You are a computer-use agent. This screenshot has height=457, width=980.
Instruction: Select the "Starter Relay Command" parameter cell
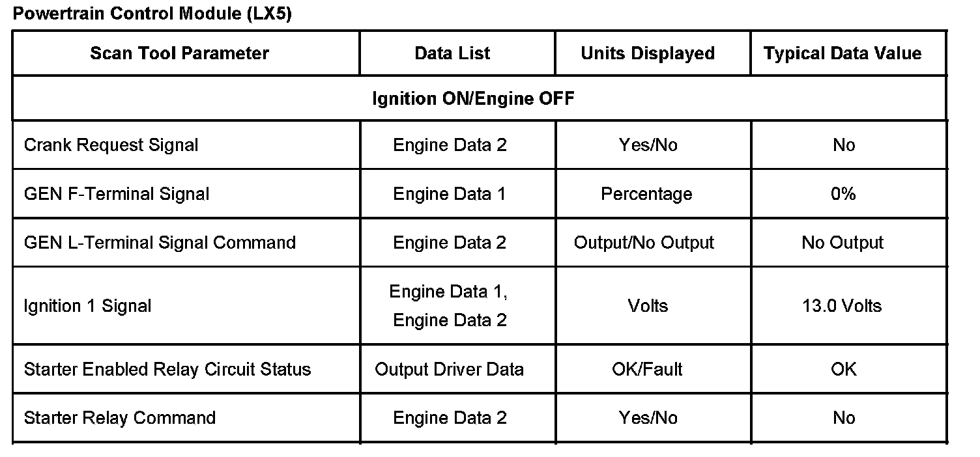pyautogui.click(x=120, y=418)
